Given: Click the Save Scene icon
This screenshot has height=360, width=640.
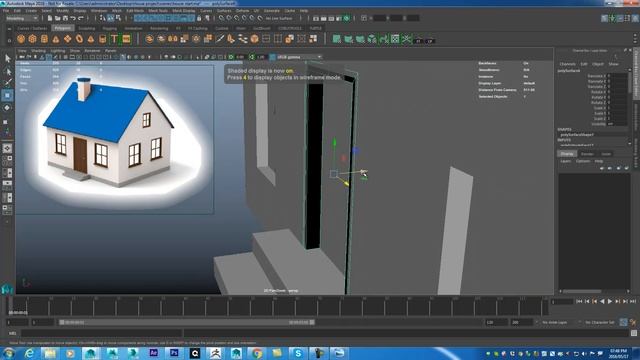Looking at the screenshot, I should click(x=65, y=18).
